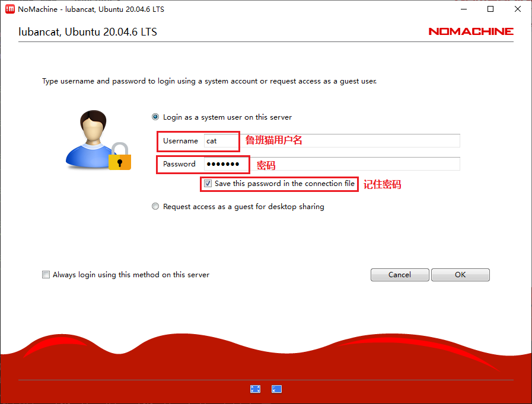Click the golden padlock icon
Viewport: 532px width, 404px height.
coord(120,158)
